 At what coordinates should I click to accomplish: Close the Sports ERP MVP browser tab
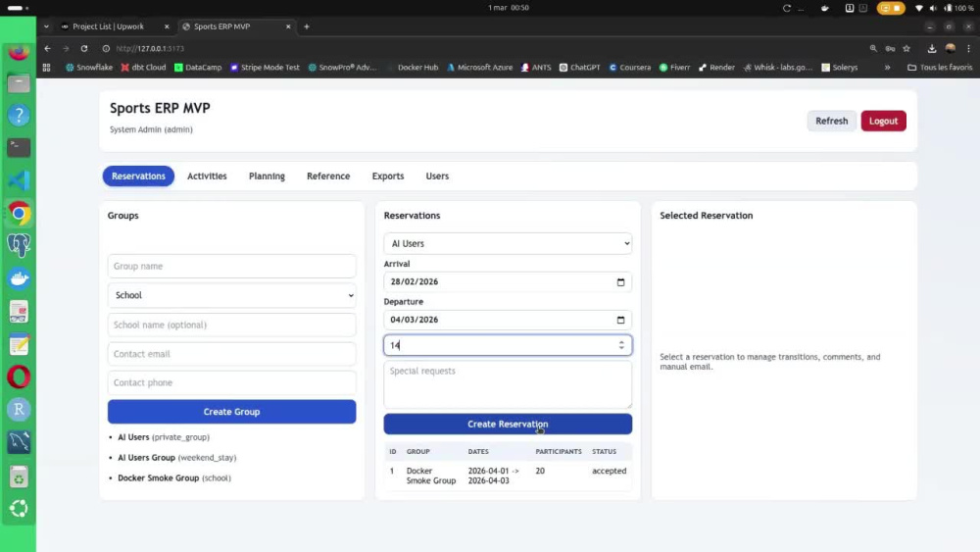pos(288,26)
